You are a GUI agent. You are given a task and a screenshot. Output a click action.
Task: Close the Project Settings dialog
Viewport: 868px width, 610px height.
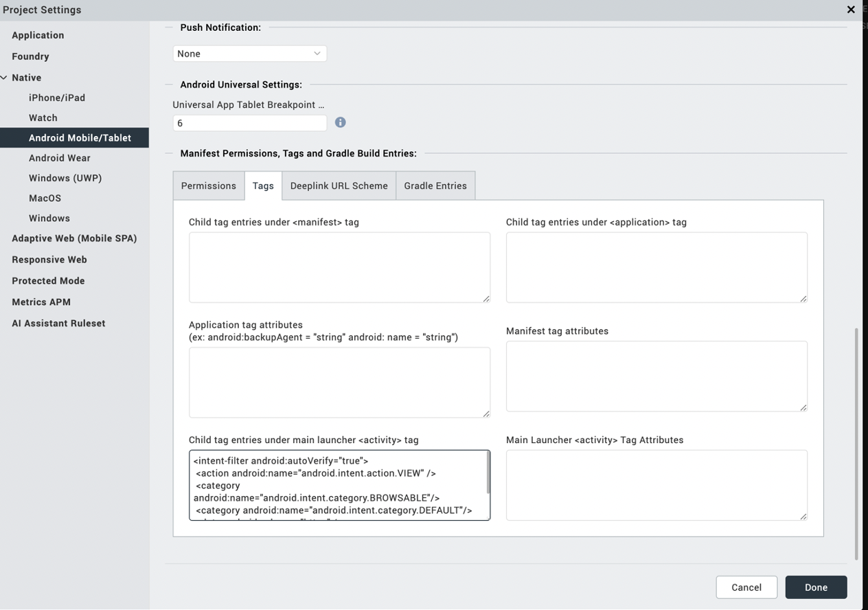(851, 10)
